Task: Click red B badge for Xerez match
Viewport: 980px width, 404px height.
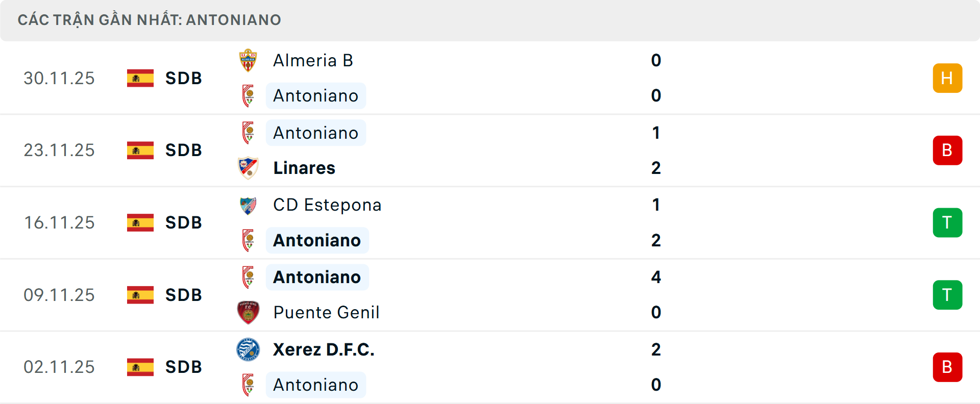Action: 947,367
